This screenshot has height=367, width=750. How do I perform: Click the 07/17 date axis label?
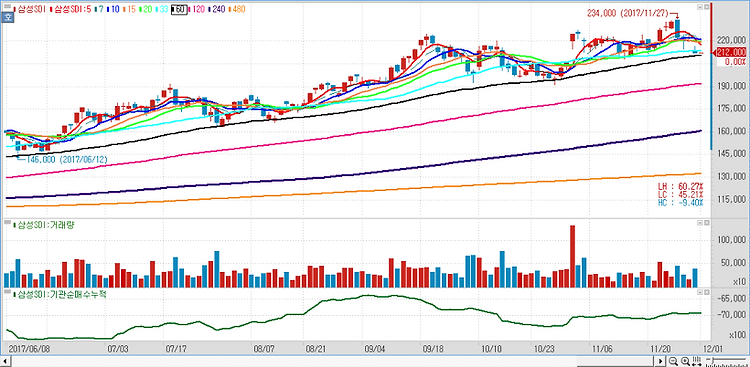pyautogui.click(x=177, y=349)
